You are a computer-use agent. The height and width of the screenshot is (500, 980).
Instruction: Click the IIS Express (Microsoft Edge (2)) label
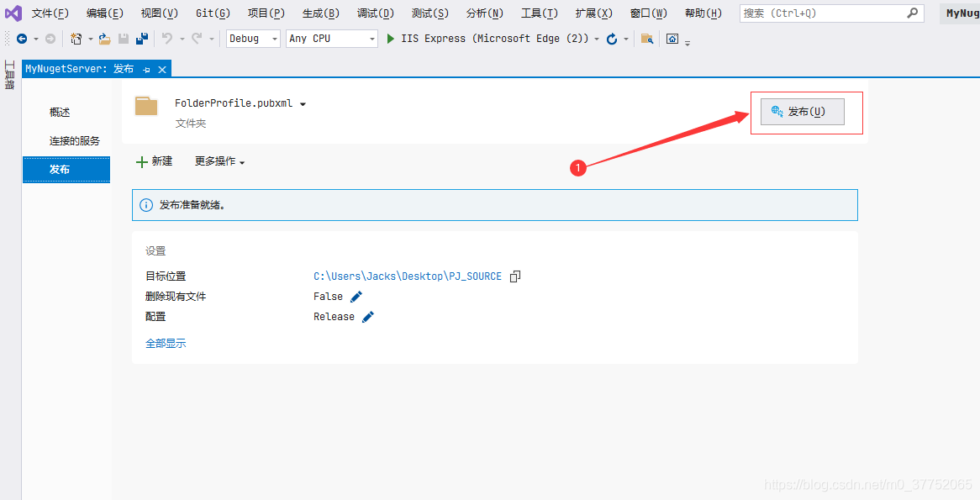coord(495,39)
